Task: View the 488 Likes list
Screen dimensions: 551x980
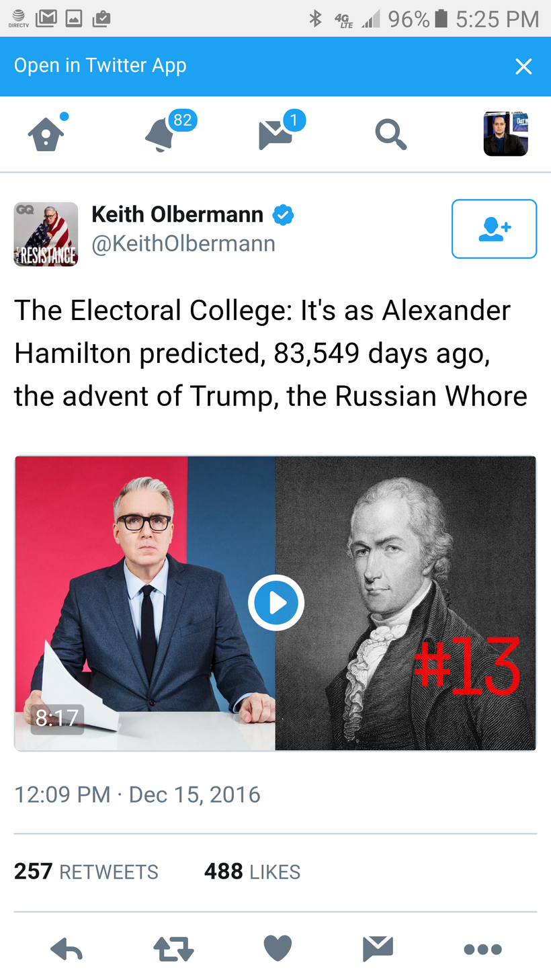Action: (252, 871)
